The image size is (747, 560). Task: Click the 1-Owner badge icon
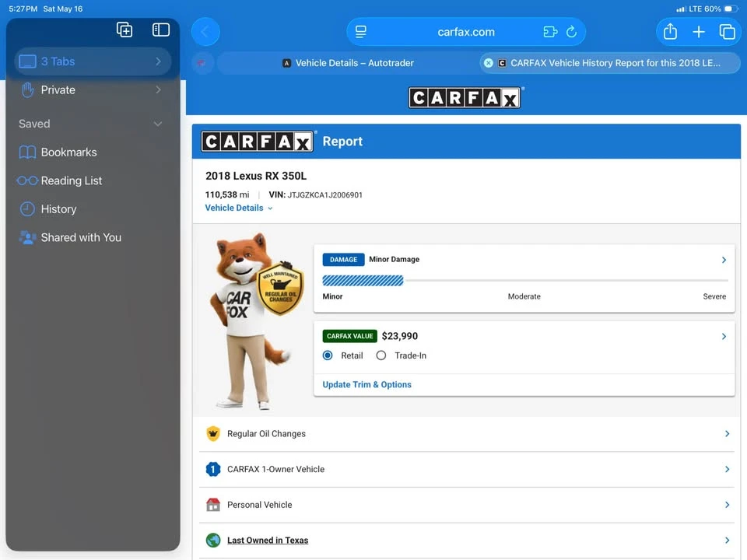pos(213,470)
